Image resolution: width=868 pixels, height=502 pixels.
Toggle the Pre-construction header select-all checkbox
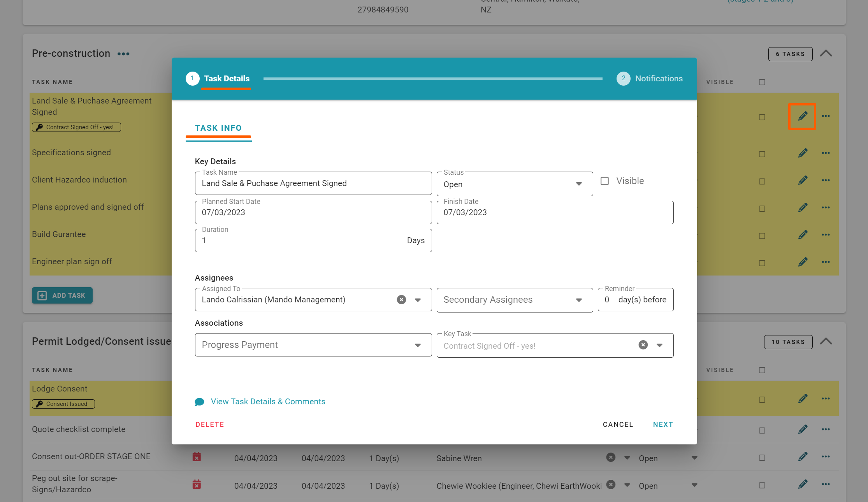[762, 82]
